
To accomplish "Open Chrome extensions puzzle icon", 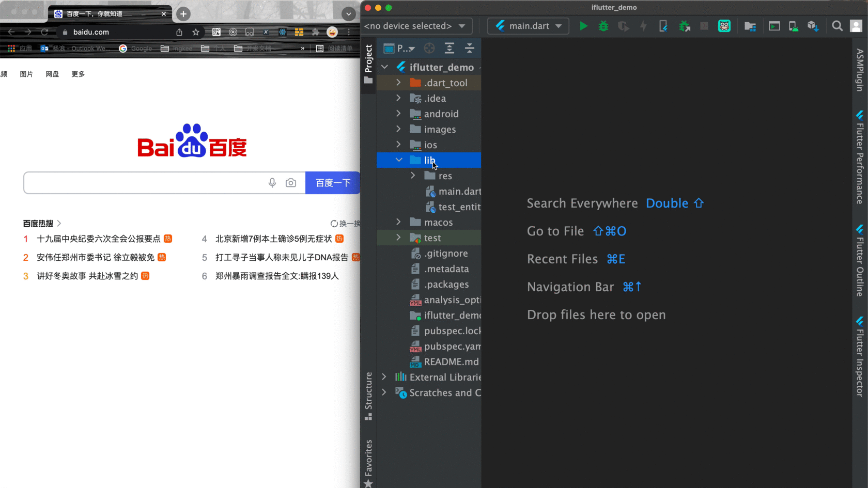I will point(316,32).
